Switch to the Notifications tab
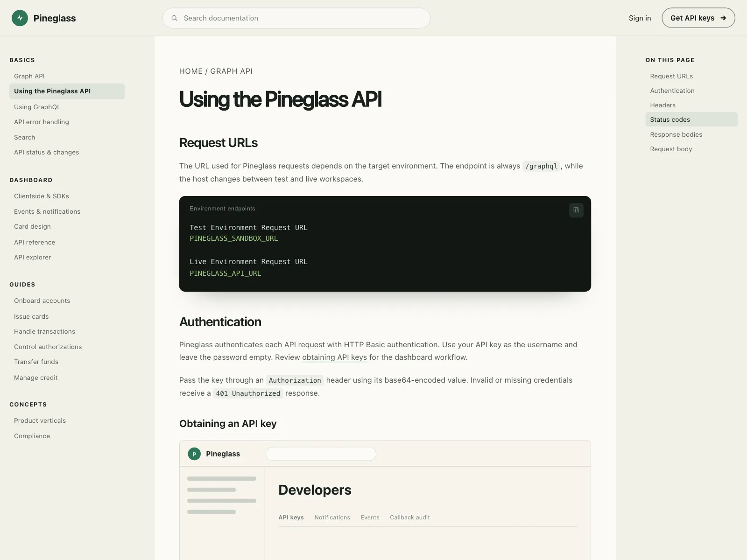Image resolution: width=747 pixels, height=560 pixels. pos(332,518)
